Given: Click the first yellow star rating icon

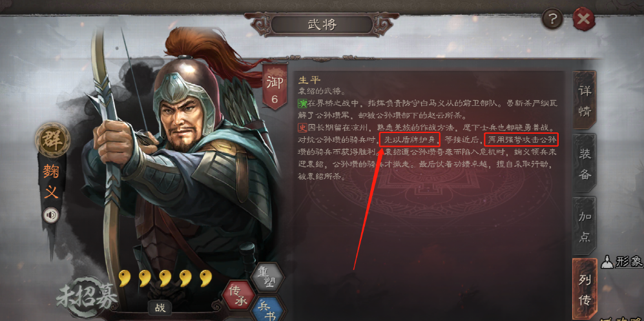Looking at the screenshot, I should tap(125, 278).
